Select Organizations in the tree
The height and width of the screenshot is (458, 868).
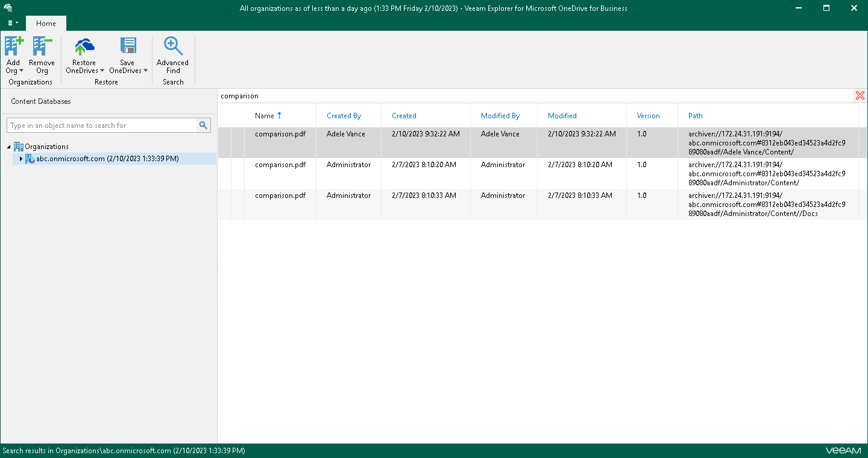pyautogui.click(x=47, y=147)
